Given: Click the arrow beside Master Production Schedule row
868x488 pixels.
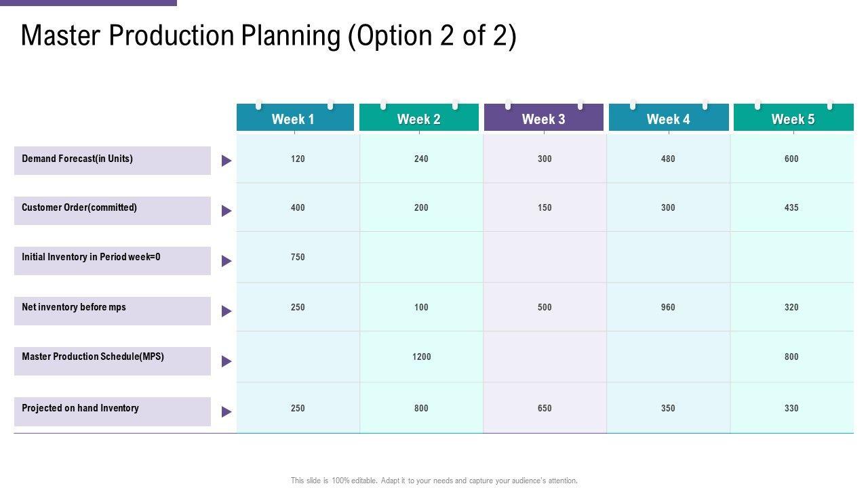Looking at the screenshot, I should [x=226, y=361].
